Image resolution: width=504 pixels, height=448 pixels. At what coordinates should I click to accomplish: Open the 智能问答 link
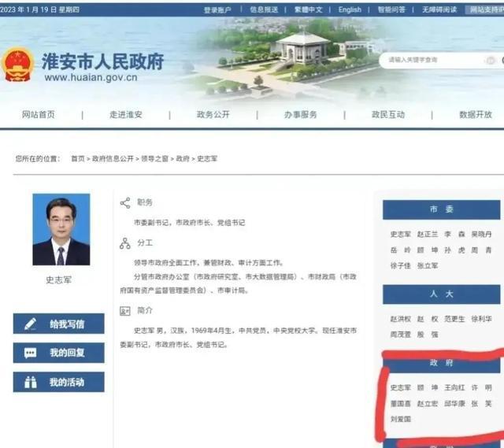[x=391, y=10]
